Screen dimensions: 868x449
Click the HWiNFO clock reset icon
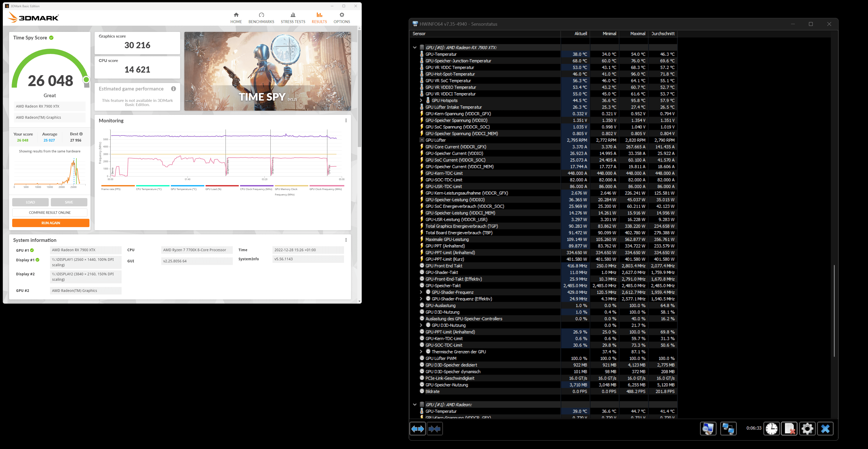pyautogui.click(x=772, y=429)
